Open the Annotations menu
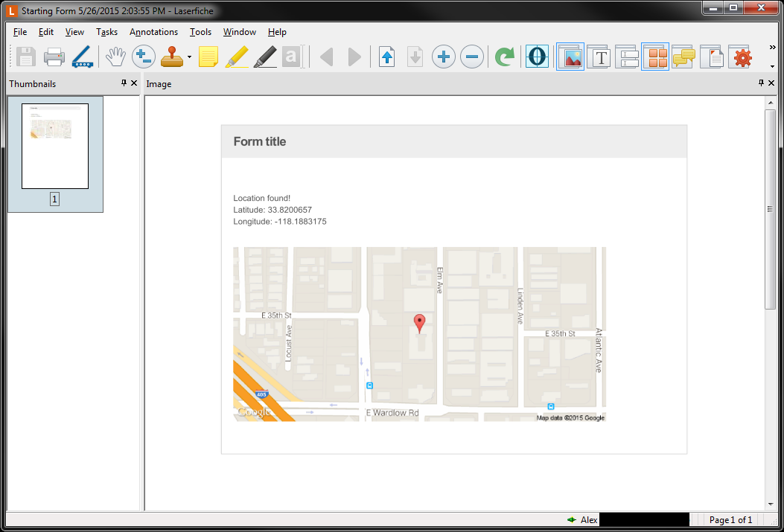This screenshot has height=532, width=784. point(153,32)
